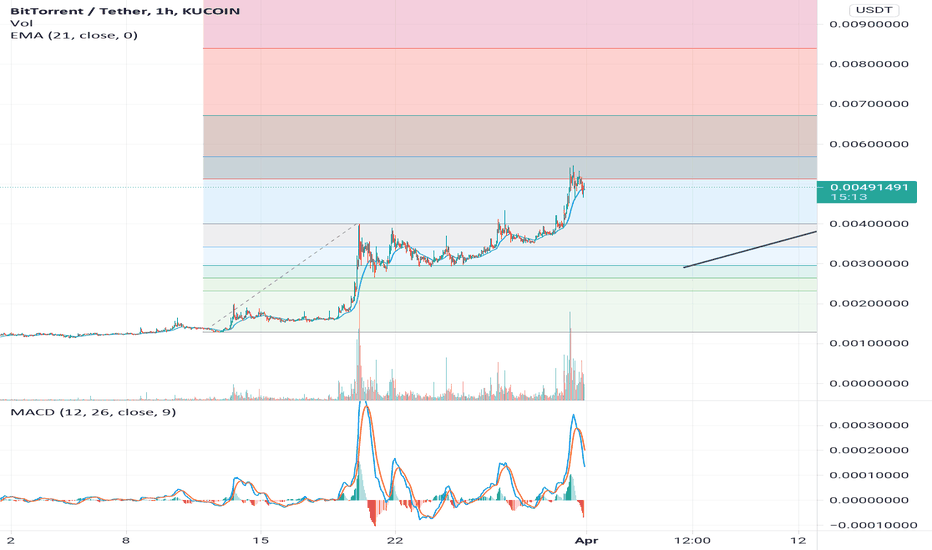The height and width of the screenshot is (550, 932).
Task: Click the tallest volume bar near the 20th
Action: pyautogui.click(x=359, y=350)
